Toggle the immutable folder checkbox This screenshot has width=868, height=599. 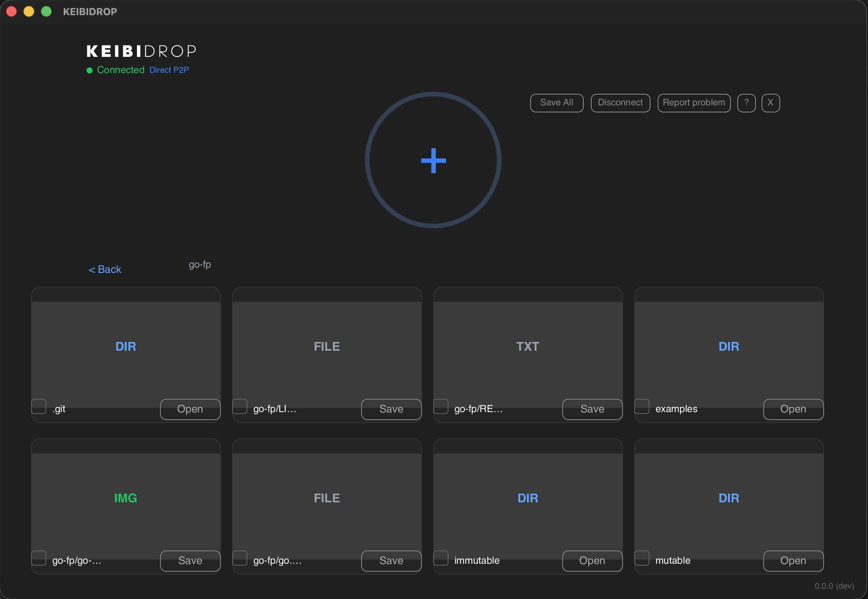click(441, 558)
